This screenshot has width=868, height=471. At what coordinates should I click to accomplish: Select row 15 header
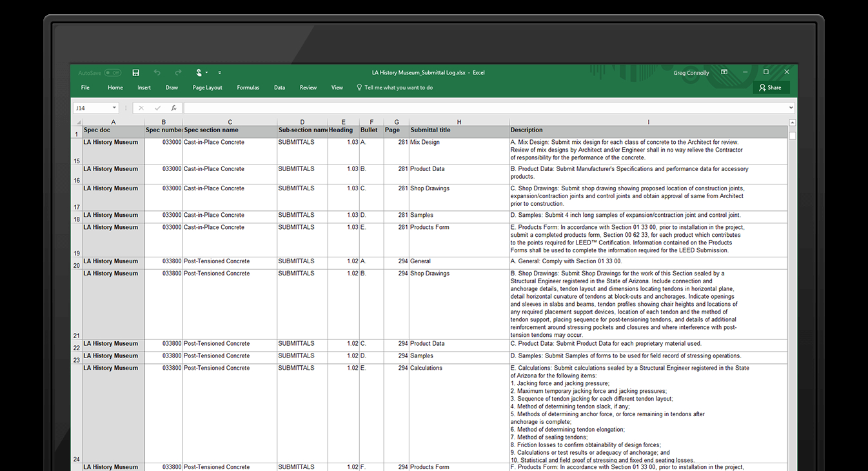coord(77,152)
